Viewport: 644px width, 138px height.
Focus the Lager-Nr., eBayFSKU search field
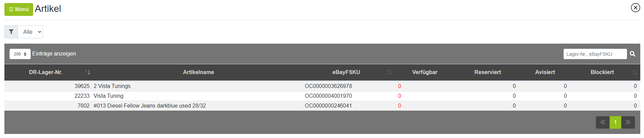[595, 54]
